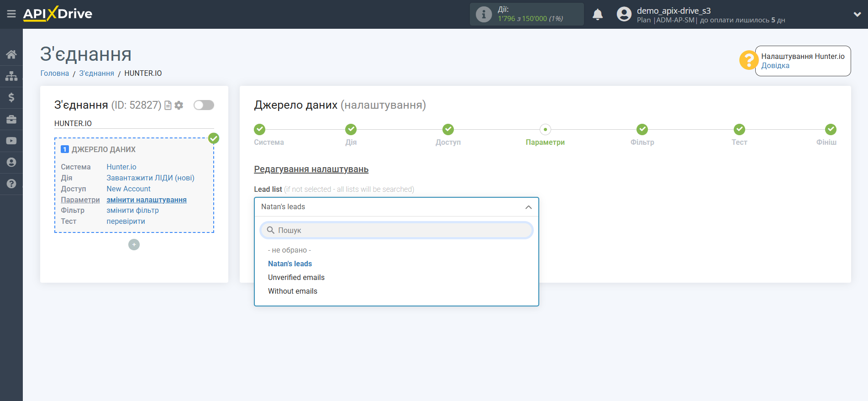Image resolution: width=868 pixels, height=401 pixels.
Task: Select the Natan's leads option
Action: (x=290, y=264)
